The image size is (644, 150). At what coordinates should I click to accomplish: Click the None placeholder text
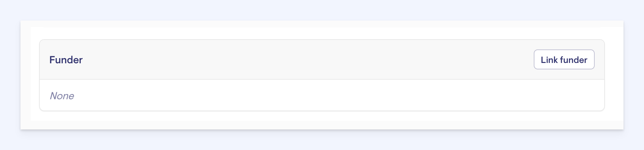(62, 96)
